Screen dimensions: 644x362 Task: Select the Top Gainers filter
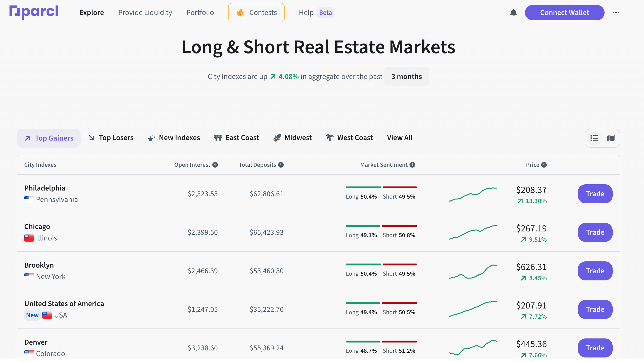pyautogui.click(x=49, y=138)
